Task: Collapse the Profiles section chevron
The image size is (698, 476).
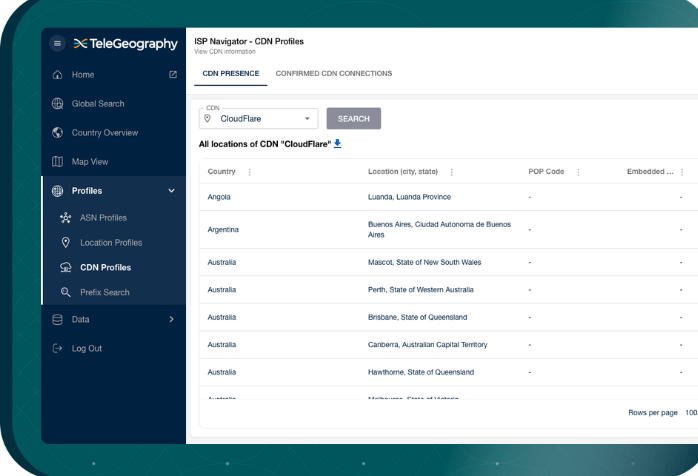Action: 171,191
